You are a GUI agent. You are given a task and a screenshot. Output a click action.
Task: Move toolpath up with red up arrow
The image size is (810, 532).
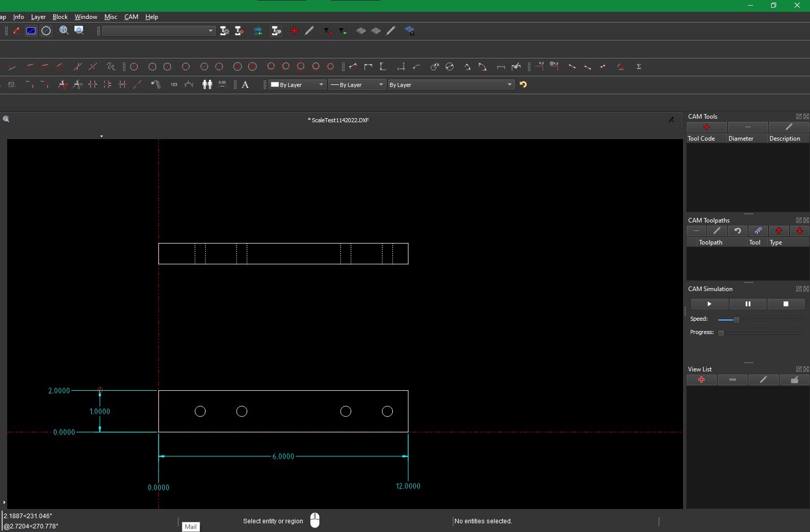point(778,231)
